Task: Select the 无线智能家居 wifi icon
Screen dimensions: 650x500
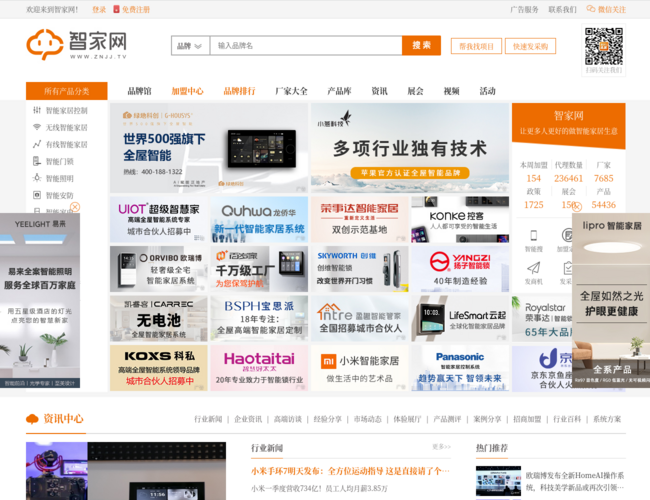Action: tap(37, 128)
